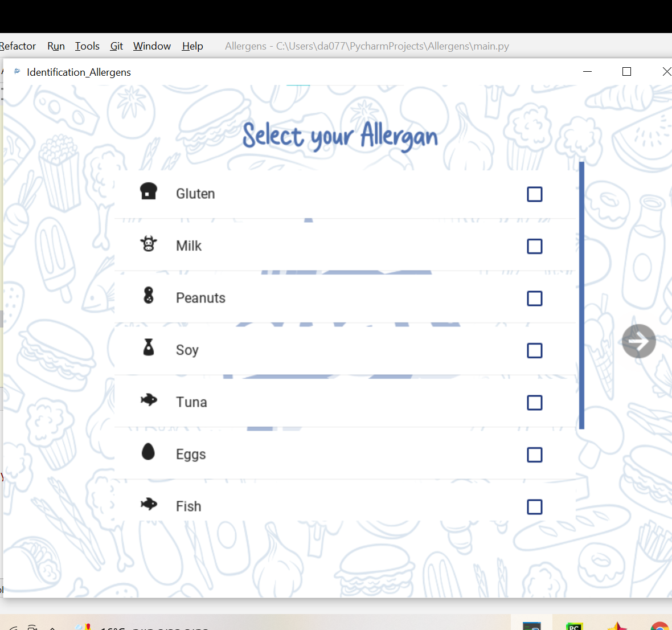This screenshot has width=672, height=630.
Task: Click the star-shaped app icon in the taskbar
Action: (617, 625)
